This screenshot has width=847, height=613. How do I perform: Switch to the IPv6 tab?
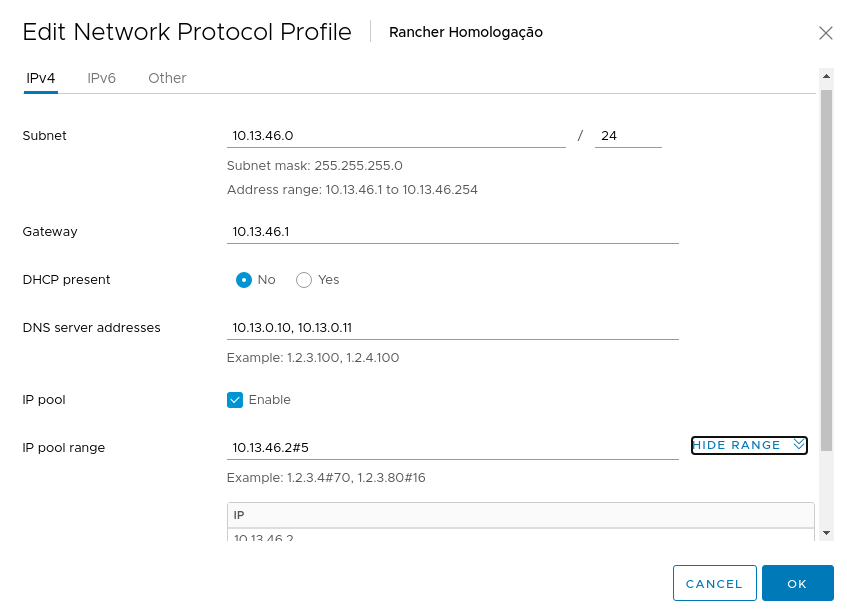tap(101, 78)
